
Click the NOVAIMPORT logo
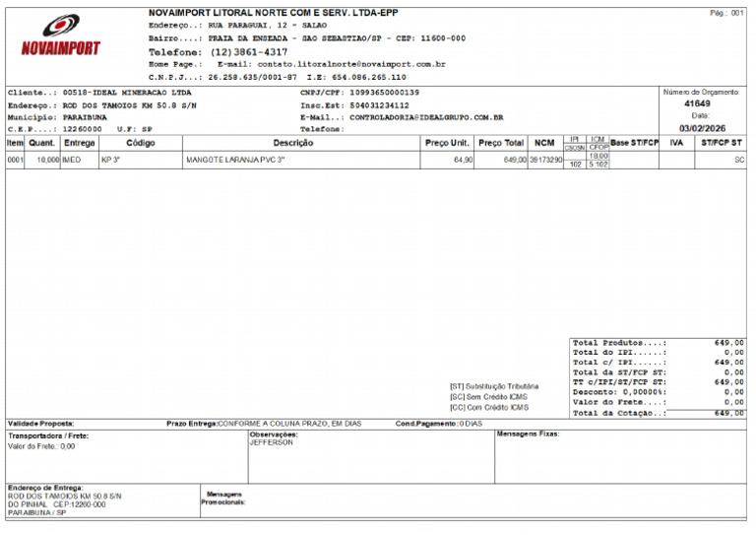pyautogui.click(x=61, y=34)
